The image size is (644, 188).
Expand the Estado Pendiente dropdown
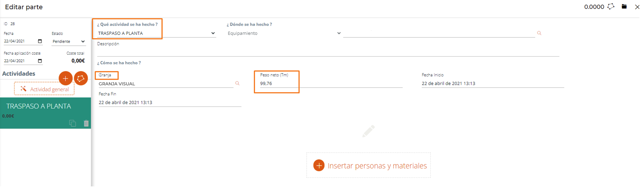pos(69,42)
